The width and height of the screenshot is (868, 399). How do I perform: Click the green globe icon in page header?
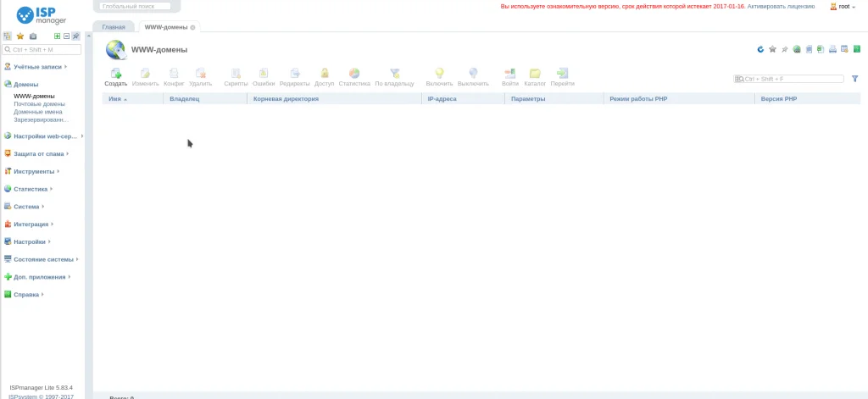[797, 49]
